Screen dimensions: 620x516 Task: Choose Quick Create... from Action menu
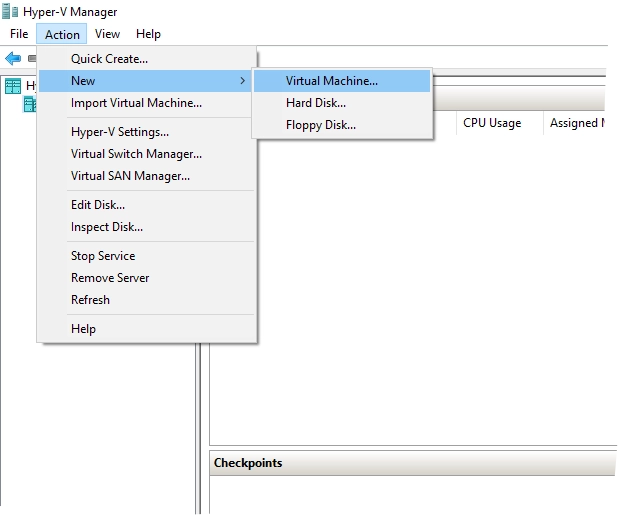tap(146, 59)
